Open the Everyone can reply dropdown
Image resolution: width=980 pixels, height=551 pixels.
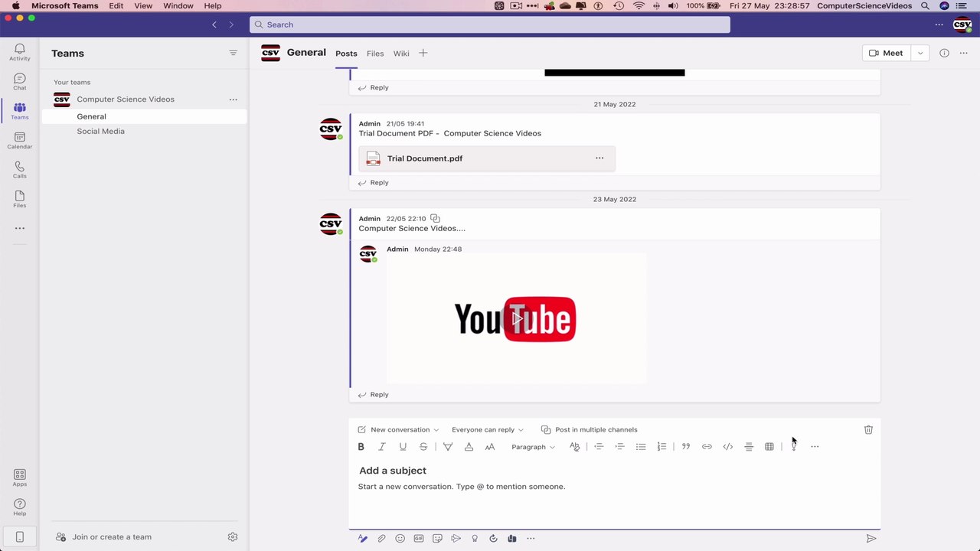(x=488, y=430)
